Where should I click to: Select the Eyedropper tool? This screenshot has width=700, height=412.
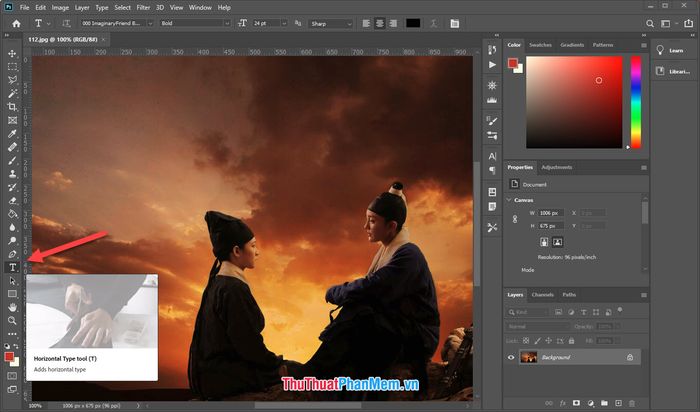click(x=12, y=133)
